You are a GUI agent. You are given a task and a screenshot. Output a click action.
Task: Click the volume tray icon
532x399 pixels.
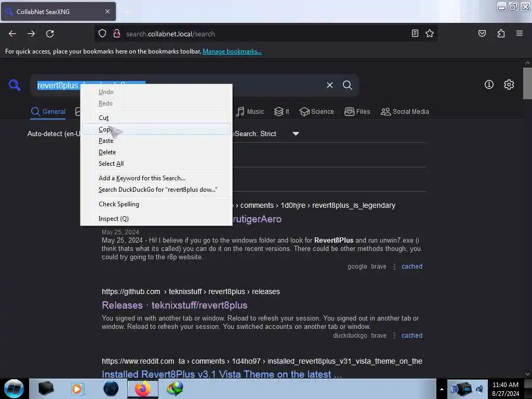click(x=480, y=389)
